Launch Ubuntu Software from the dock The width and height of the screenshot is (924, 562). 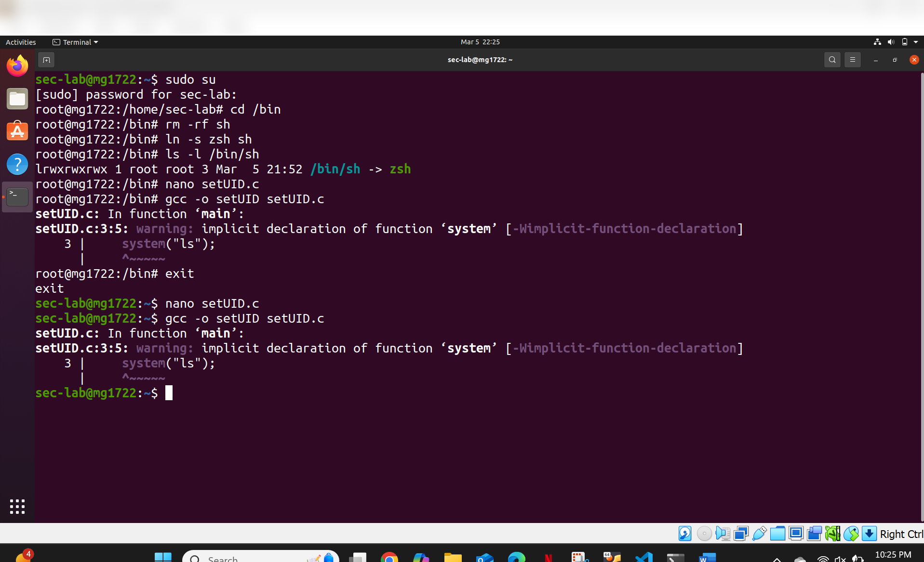(17, 131)
